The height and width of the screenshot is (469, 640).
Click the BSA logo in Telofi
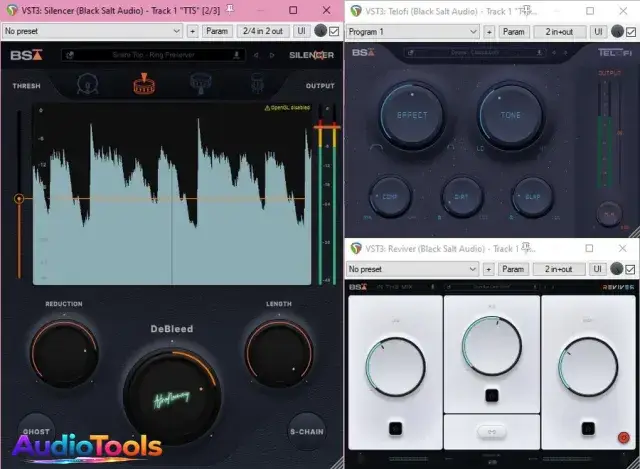363,52
